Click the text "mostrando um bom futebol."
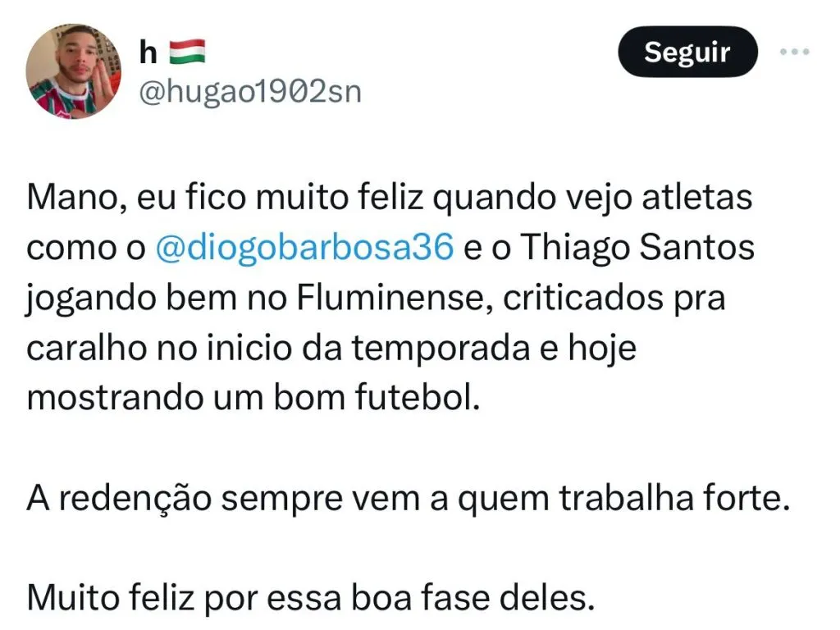Image resolution: width=840 pixels, height=630 pixels. coord(253,397)
